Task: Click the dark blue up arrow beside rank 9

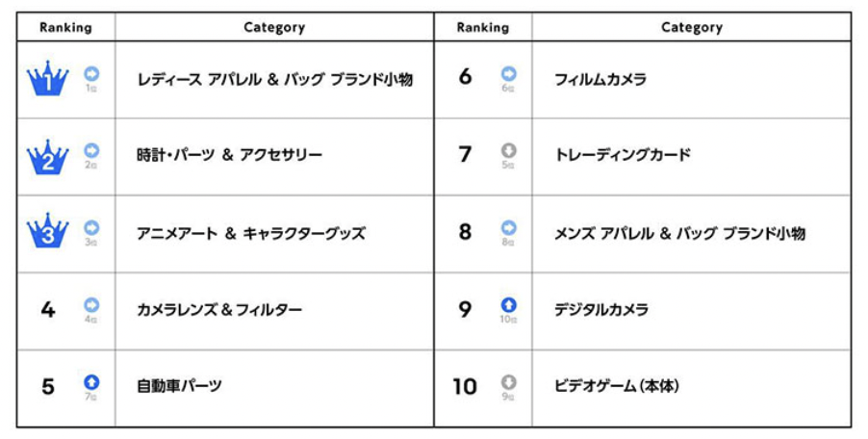Action: click(508, 304)
